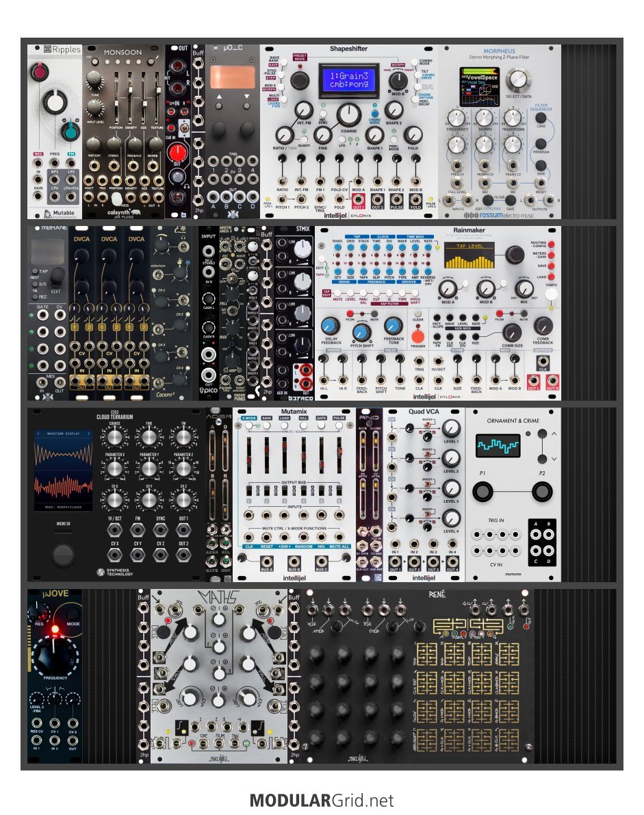Click the Monsoon DENSITY slider
Image resolution: width=644 pixels, height=815 pixels.
click(x=130, y=97)
